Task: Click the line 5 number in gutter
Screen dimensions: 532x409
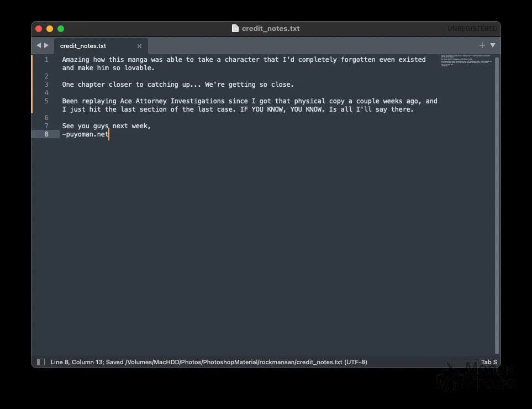Action: coord(46,101)
